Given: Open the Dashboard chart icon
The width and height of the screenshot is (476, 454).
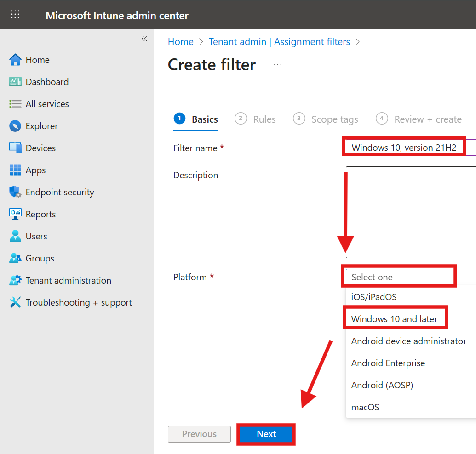Looking at the screenshot, I should pyautogui.click(x=15, y=82).
